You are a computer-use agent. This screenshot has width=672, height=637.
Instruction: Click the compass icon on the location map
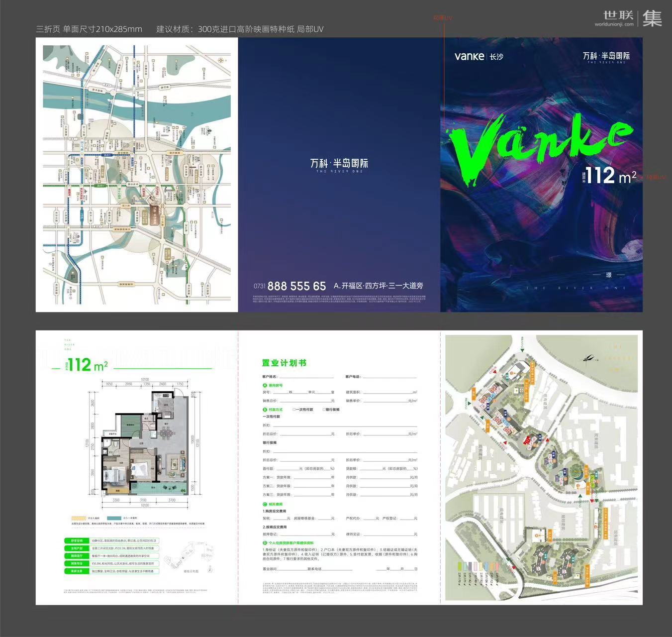point(221,60)
